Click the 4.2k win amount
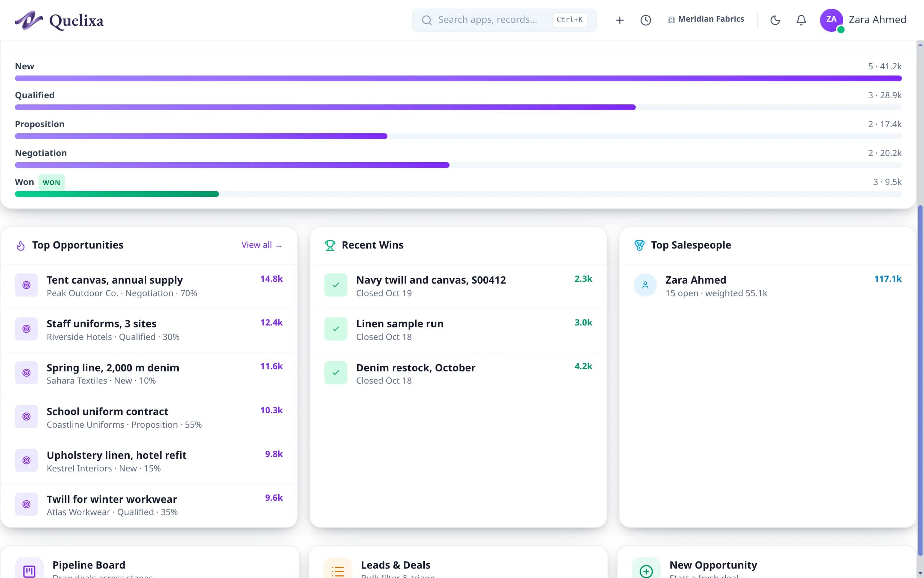The width and height of the screenshot is (924, 578). [583, 366]
